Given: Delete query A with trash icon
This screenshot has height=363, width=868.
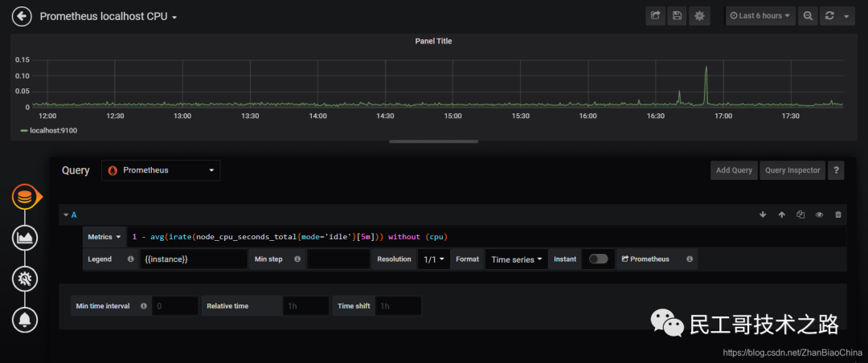Looking at the screenshot, I should pos(838,214).
